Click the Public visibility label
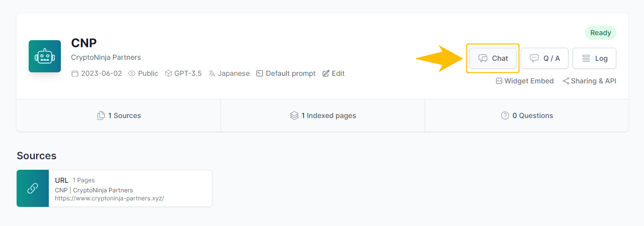 point(148,73)
